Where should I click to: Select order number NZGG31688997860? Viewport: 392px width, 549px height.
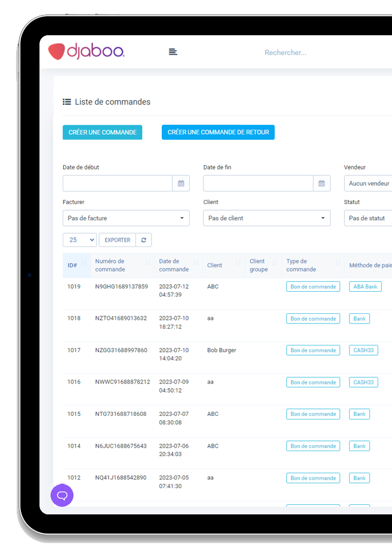click(x=121, y=350)
